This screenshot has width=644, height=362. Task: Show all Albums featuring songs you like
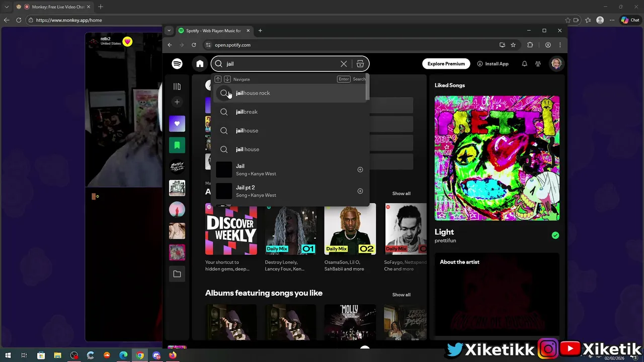coord(401,295)
